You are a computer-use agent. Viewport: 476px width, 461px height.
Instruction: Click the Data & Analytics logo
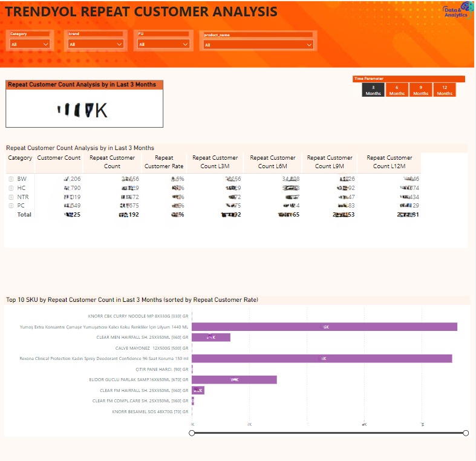[x=458, y=10]
